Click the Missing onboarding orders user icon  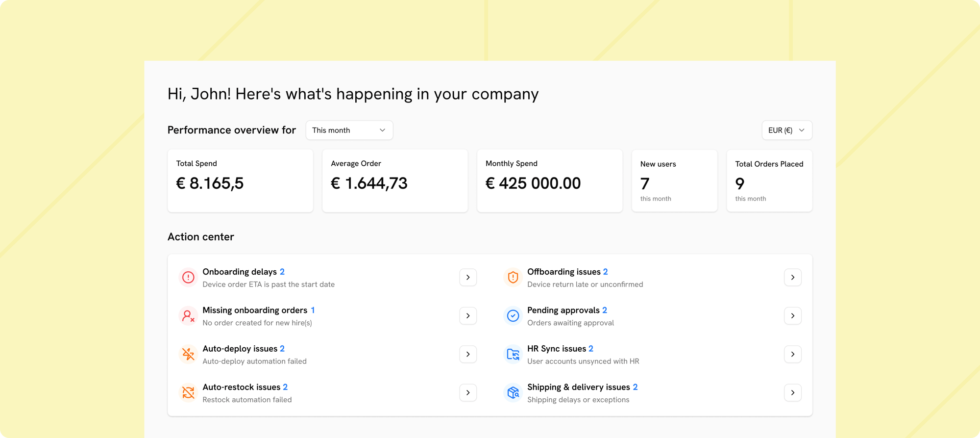(x=188, y=316)
